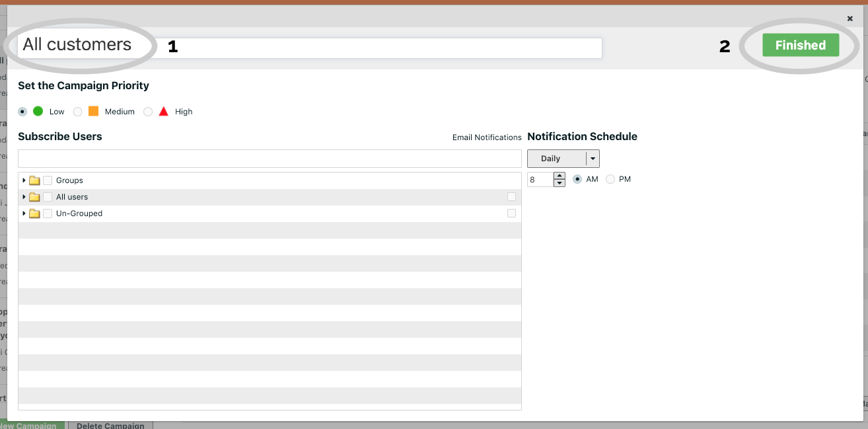
Task: Expand the Un-Grouped tree node
Action: click(24, 214)
